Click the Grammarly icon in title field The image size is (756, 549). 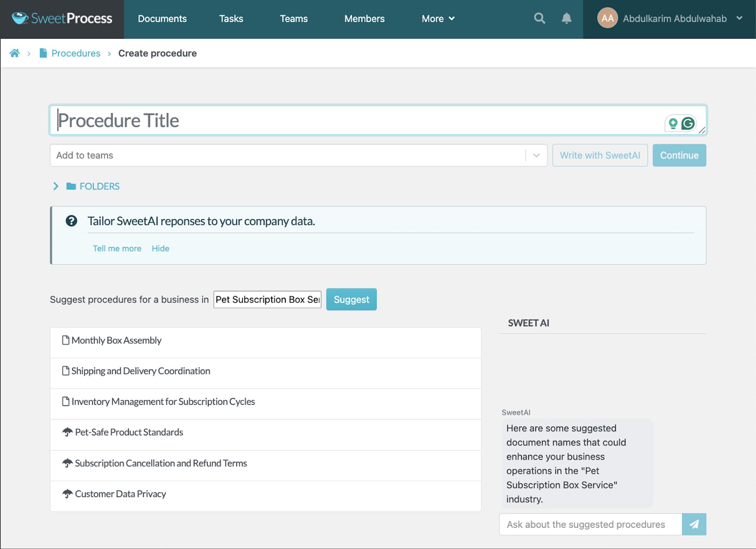[x=688, y=123]
